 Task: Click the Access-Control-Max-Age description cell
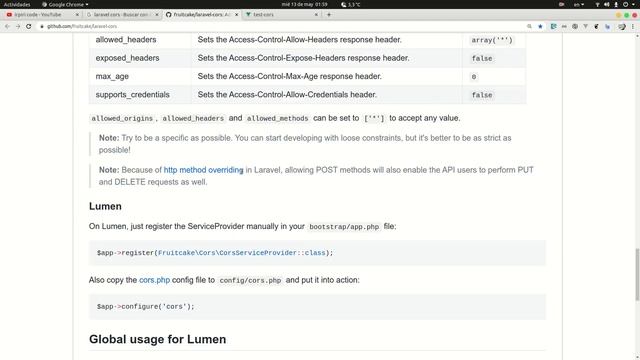[327, 76]
